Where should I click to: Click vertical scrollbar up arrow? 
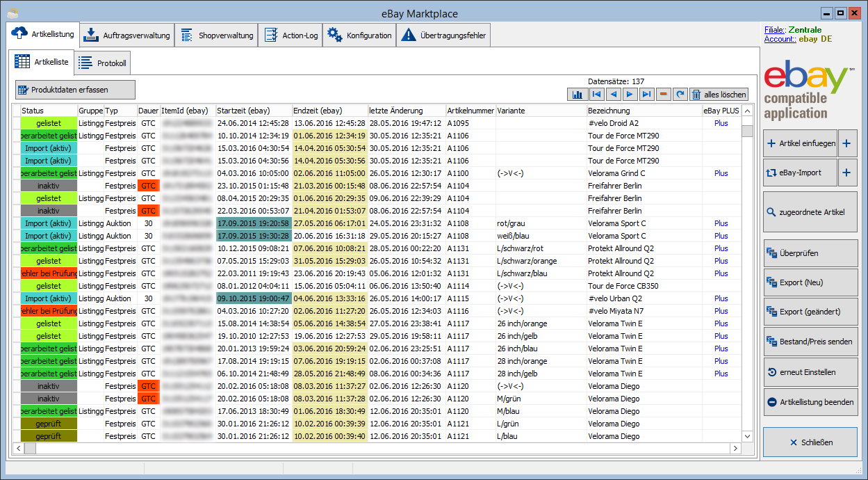tap(747, 111)
